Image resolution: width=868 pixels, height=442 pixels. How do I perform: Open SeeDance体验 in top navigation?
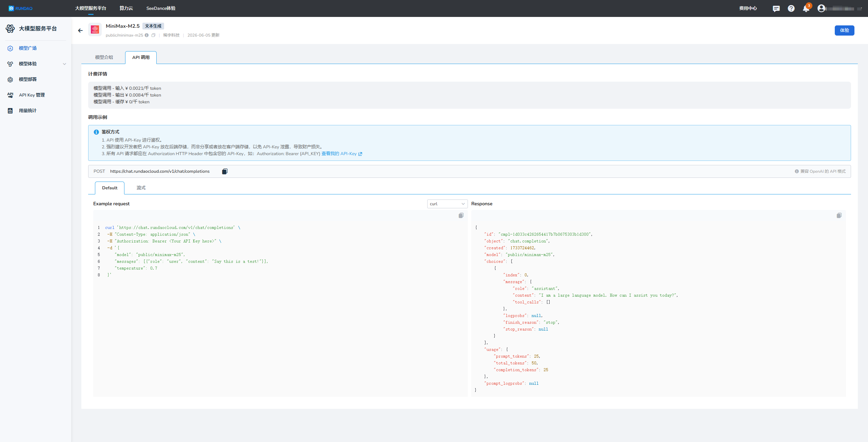[161, 8]
